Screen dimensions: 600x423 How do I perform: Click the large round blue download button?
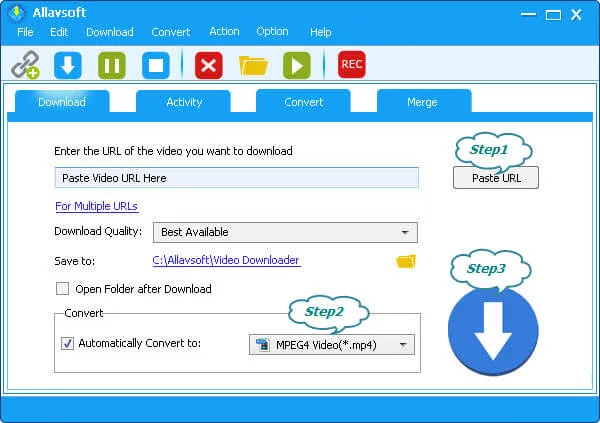pyautogui.click(x=492, y=331)
